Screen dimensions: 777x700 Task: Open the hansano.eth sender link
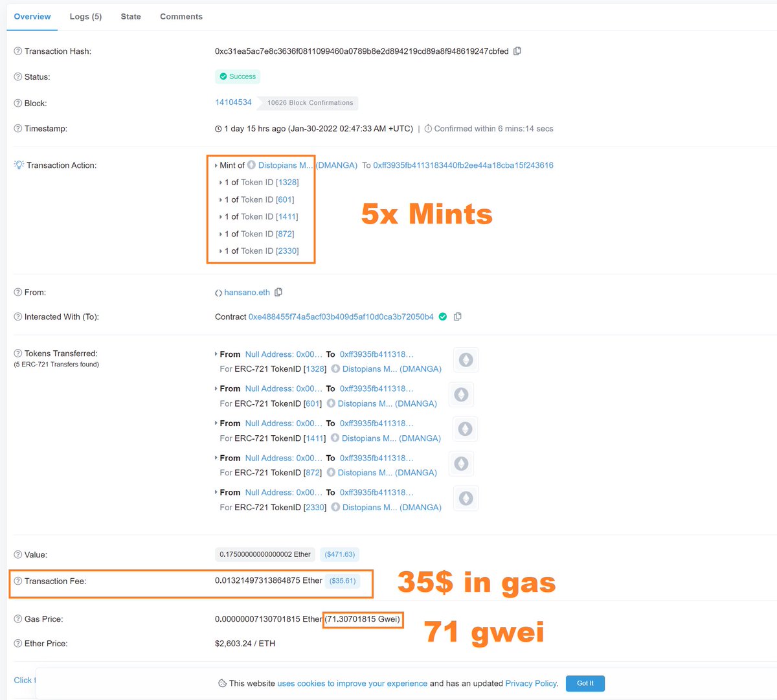pos(247,293)
